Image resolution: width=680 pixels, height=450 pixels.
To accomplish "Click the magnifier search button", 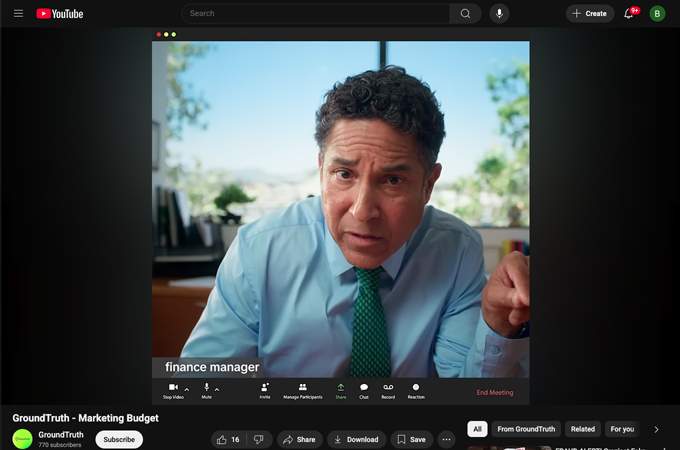I will pyautogui.click(x=465, y=13).
